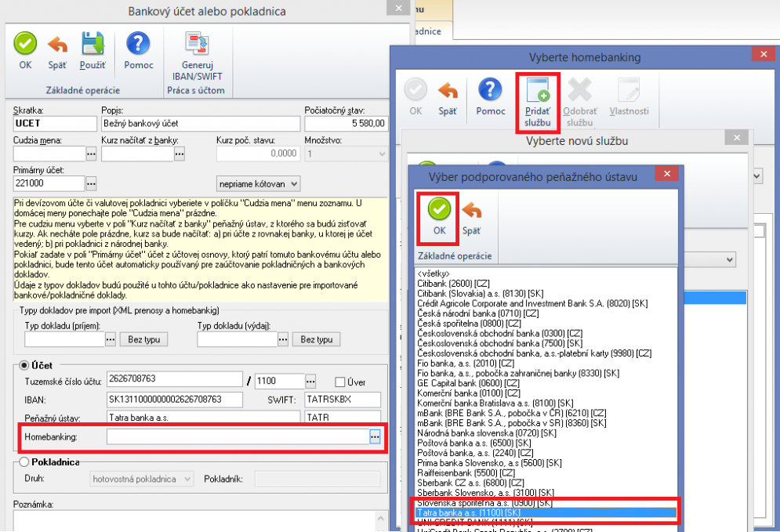Click Odobrať službu icon

click(580, 103)
